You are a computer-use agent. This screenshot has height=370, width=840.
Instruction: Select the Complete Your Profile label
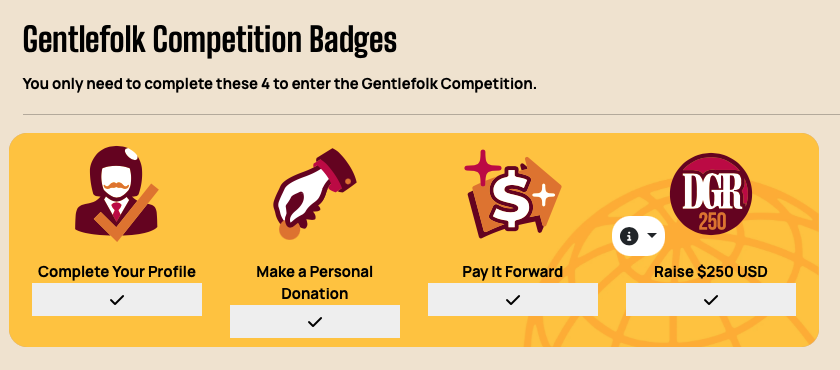point(117,271)
